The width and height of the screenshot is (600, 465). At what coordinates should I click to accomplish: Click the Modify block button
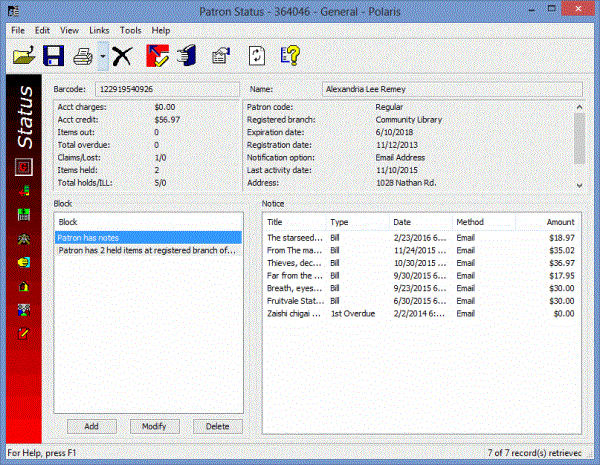tap(155, 426)
